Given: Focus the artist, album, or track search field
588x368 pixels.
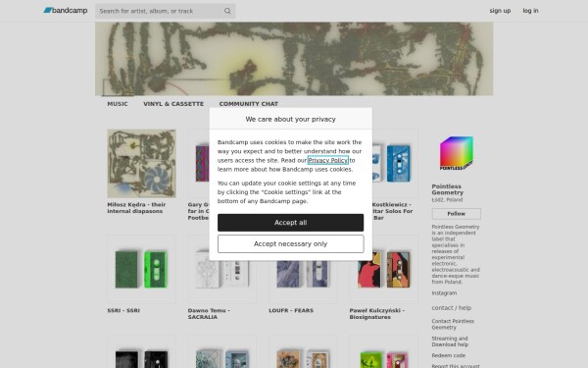Looking at the screenshot, I should point(165,11).
